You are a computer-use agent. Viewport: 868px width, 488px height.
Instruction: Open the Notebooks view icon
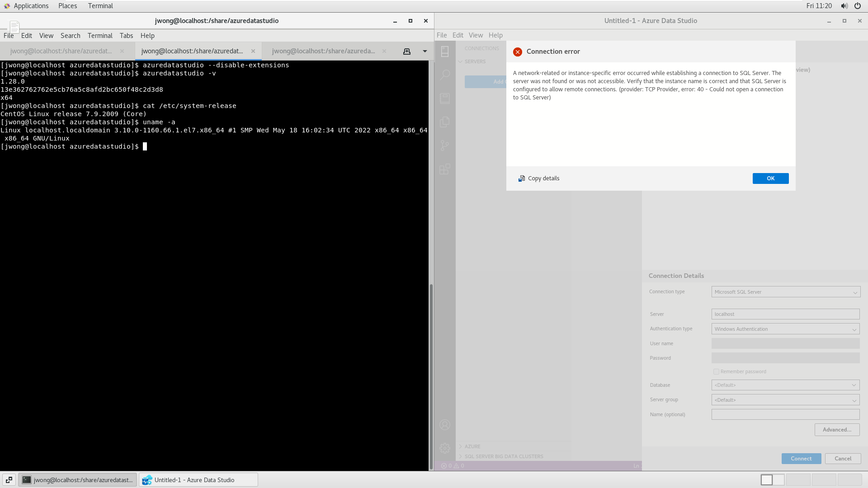point(445,99)
